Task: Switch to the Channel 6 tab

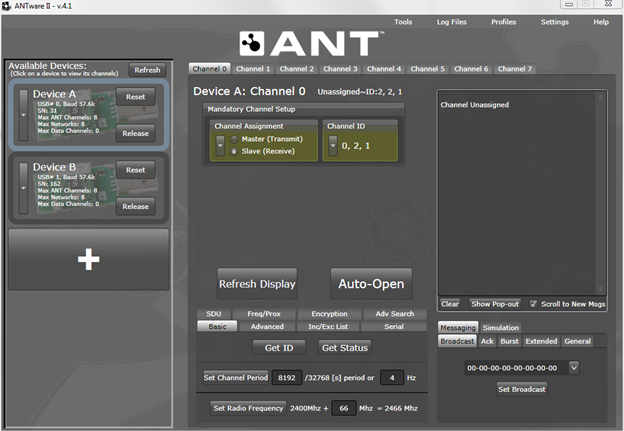Action: 471,69
